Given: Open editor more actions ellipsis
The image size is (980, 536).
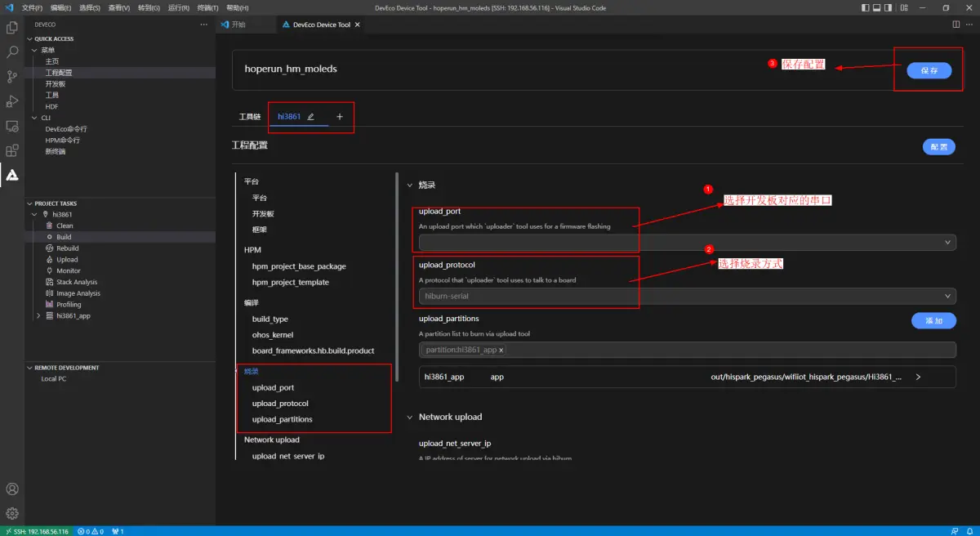Looking at the screenshot, I should [969, 25].
